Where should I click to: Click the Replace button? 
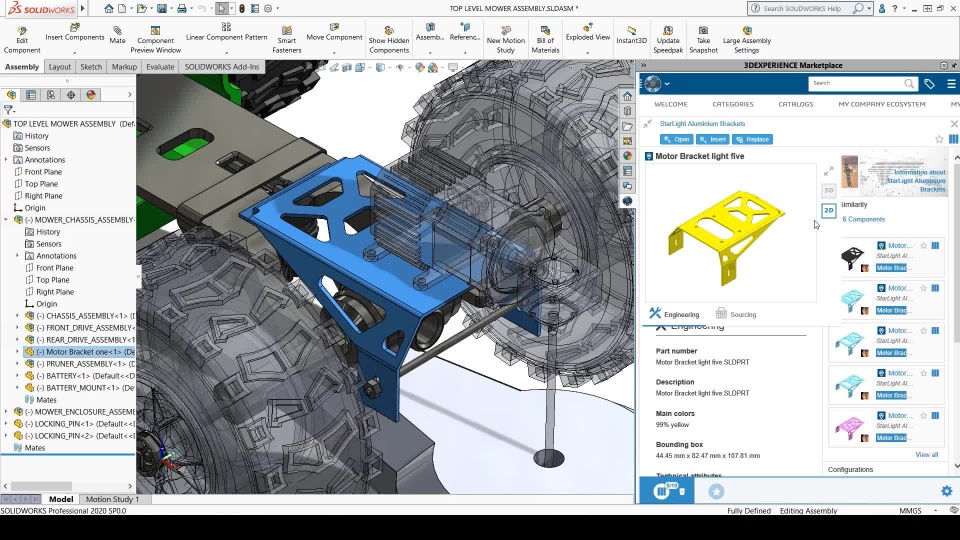pos(751,139)
